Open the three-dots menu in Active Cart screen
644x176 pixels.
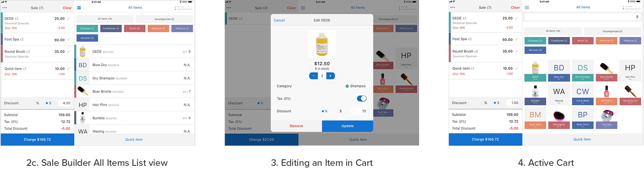click(x=453, y=7)
